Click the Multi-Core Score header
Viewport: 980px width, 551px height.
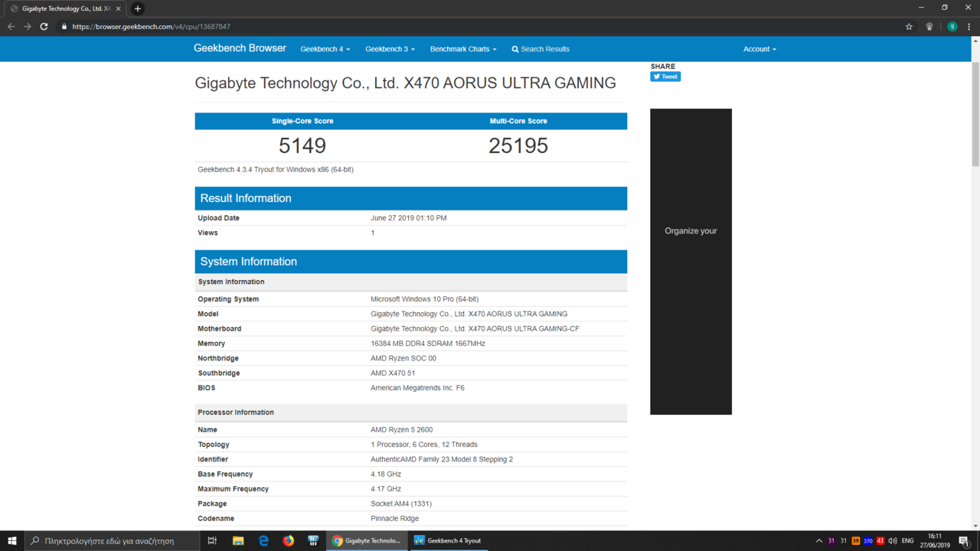click(x=518, y=121)
